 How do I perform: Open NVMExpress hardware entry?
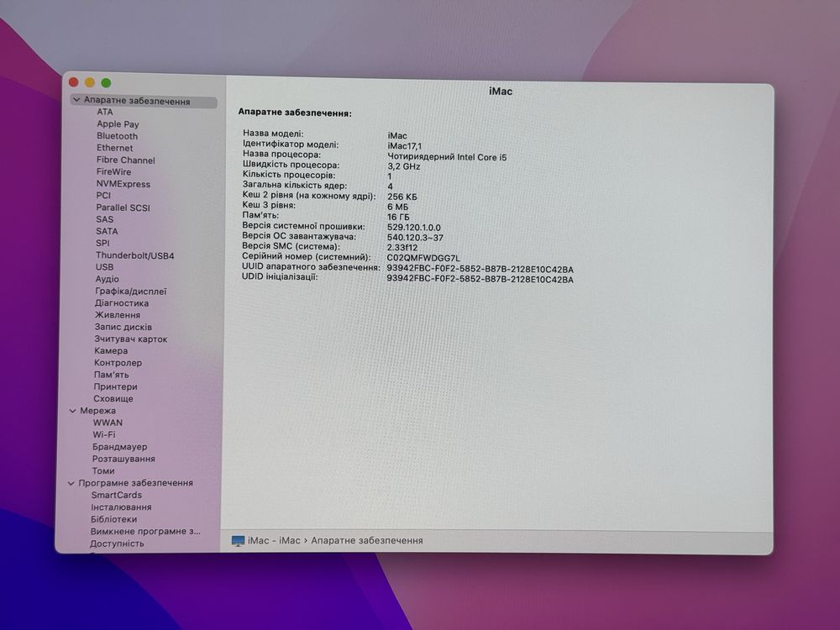click(123, 184)
